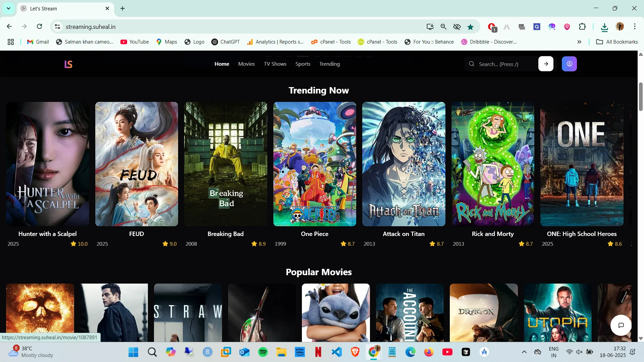Open the How to Train Your Dragon poster

click(x=484, y=313)
